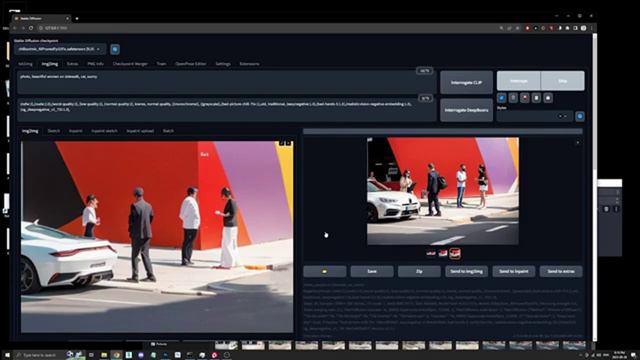Click the Zip button
This screenshot has width=640, height=360.
[x=419, y=271]
